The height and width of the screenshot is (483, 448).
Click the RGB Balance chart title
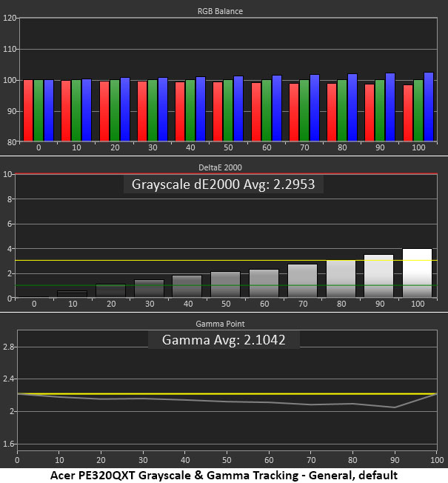tap(220, 11)
